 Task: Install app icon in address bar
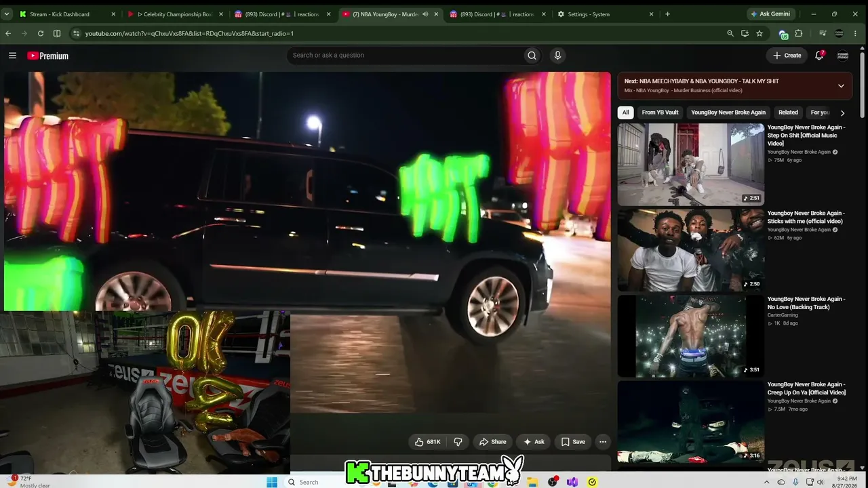pos(745,33)
